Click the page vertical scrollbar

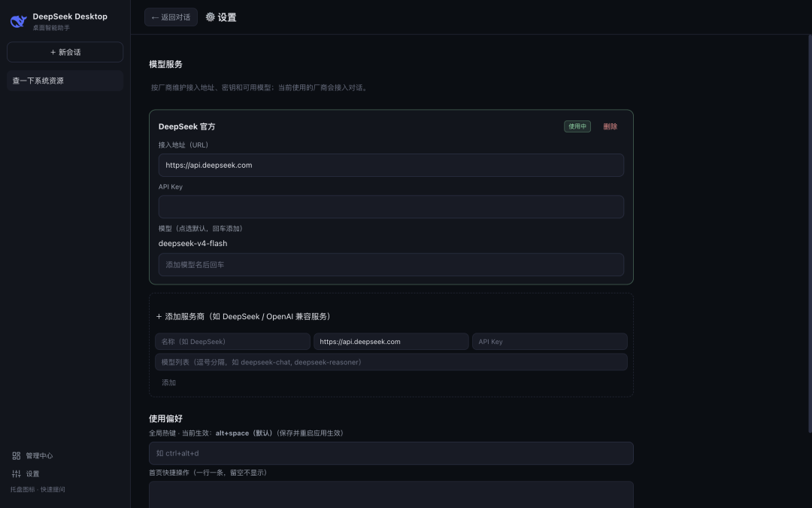[x=810, y=233]
